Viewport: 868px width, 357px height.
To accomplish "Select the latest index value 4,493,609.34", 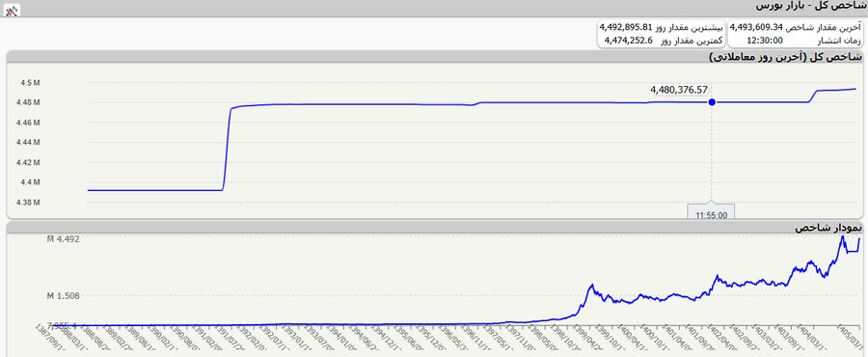I will pyautogui.click(x=757, y=27).
